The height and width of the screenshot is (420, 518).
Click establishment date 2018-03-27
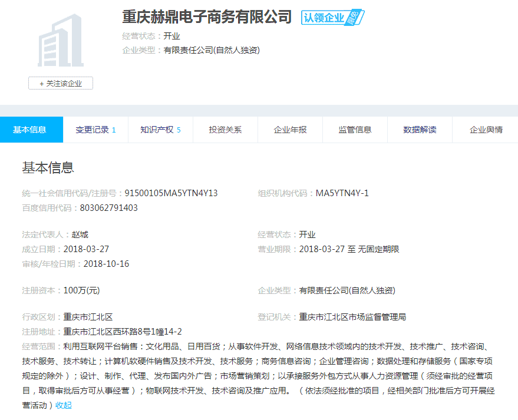(86, 249)
